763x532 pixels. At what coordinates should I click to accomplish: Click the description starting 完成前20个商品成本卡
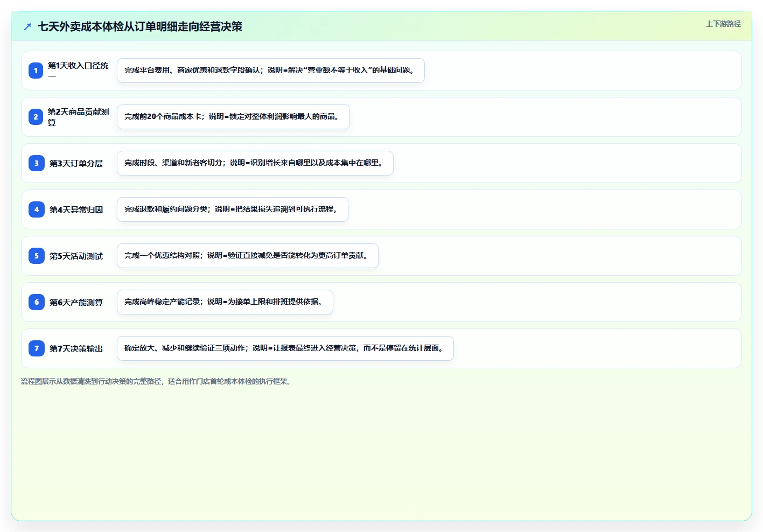tap(233, 117)
